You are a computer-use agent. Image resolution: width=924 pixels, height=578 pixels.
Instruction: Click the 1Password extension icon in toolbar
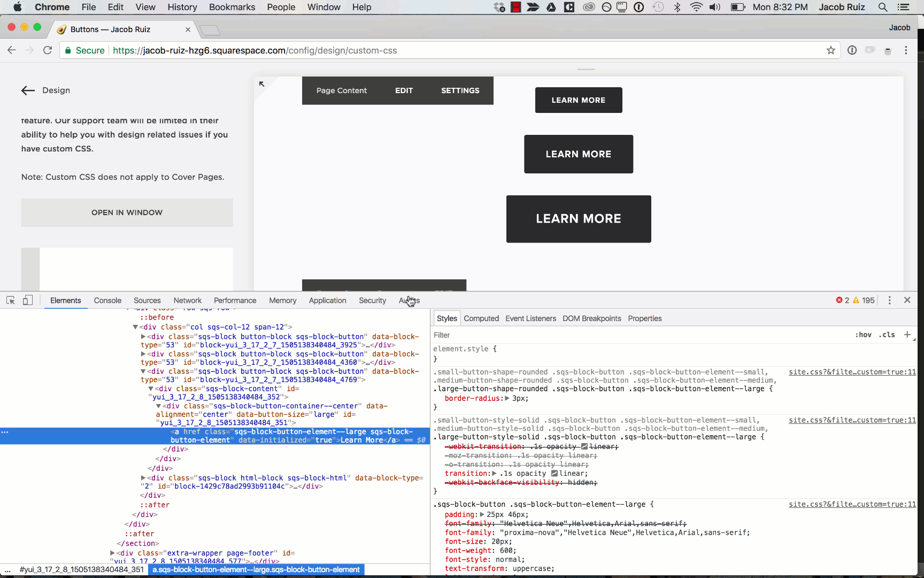coord(852,50)
